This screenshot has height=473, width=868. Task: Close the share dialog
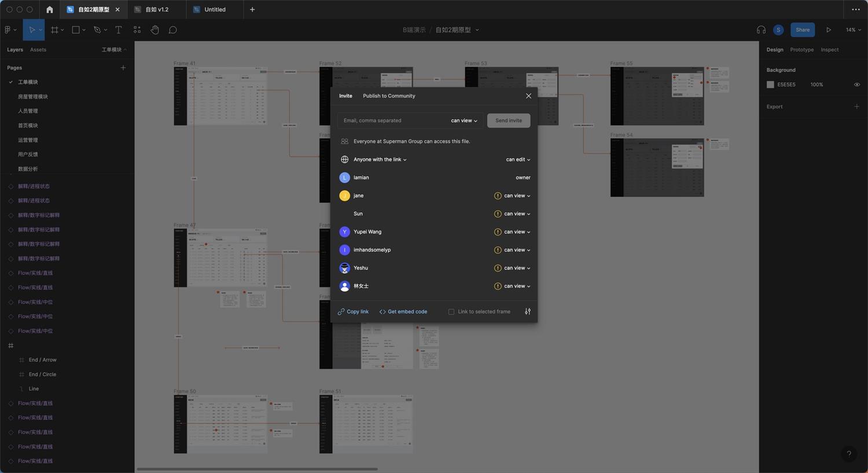click(528, 96)
